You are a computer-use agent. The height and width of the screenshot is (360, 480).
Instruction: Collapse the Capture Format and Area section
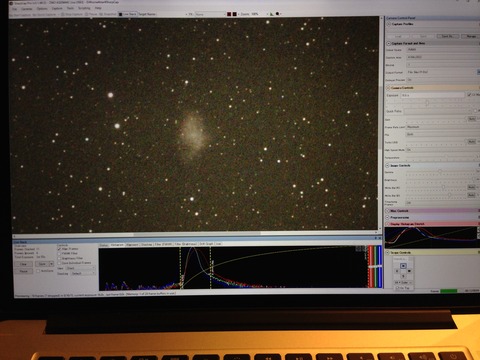[x=388, y=44]
